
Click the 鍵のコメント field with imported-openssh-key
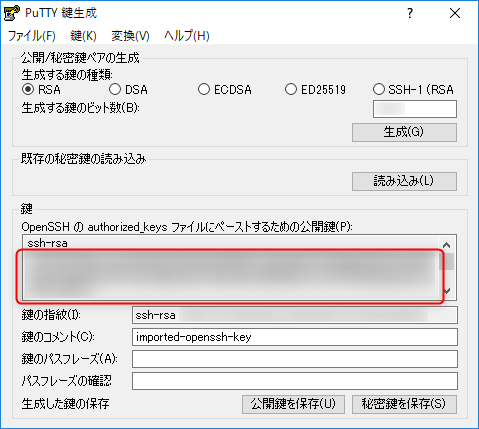pyautogui.click(x=295, y=337)
